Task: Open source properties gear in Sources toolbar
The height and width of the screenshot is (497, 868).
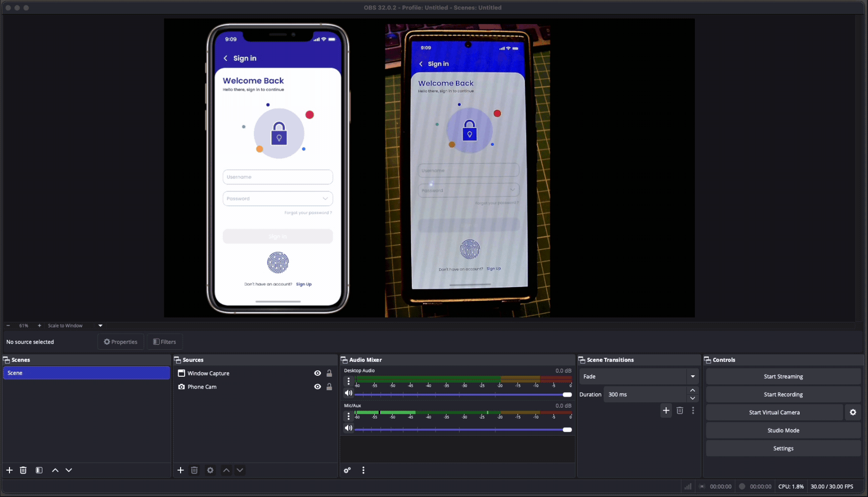Action: click(x=211, y=470)
